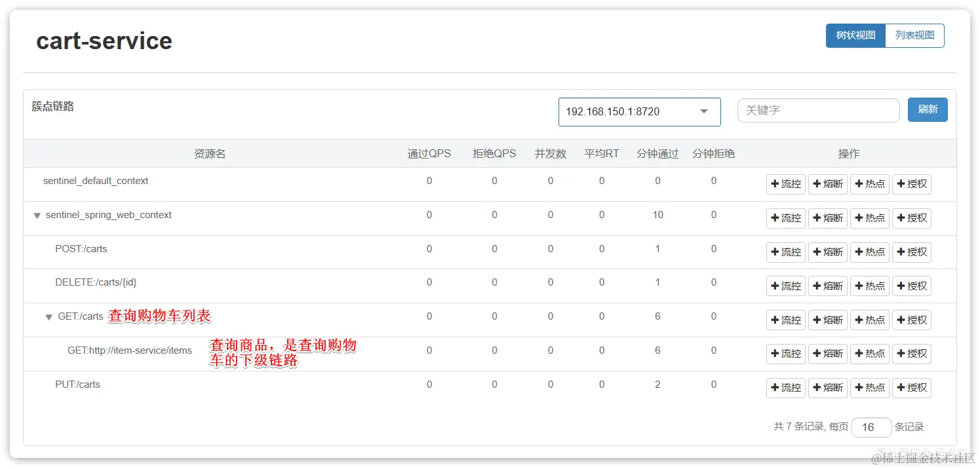980x469 pixels.
Task: Add 热点 rule for sentinel_spring_web_context
Action: click(x=870, y=218)
